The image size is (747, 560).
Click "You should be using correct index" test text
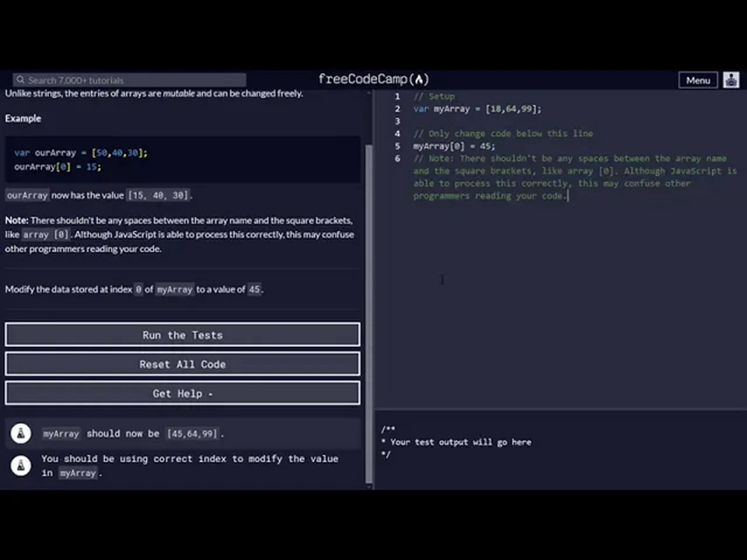pos(190,466)
